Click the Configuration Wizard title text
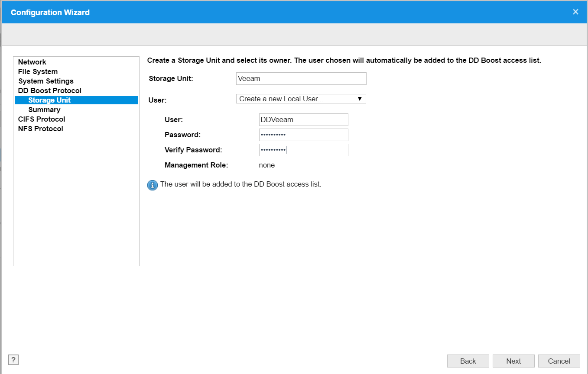 click(50, 12)
